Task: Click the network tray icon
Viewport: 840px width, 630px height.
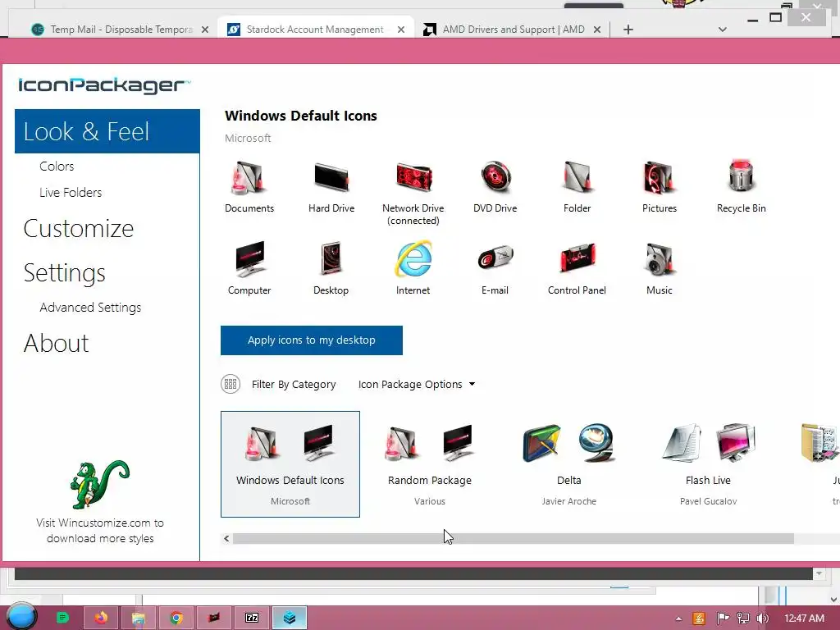Action: pos(743,619)
